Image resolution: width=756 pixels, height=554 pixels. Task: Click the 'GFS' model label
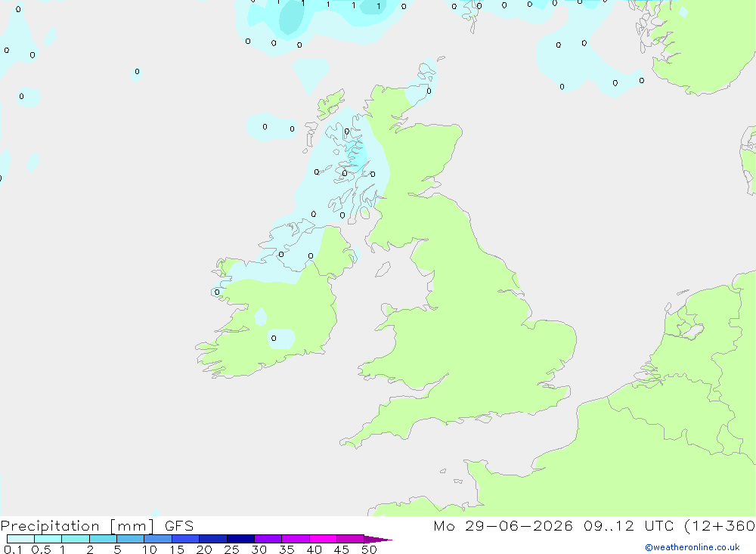tap(179, 526)
